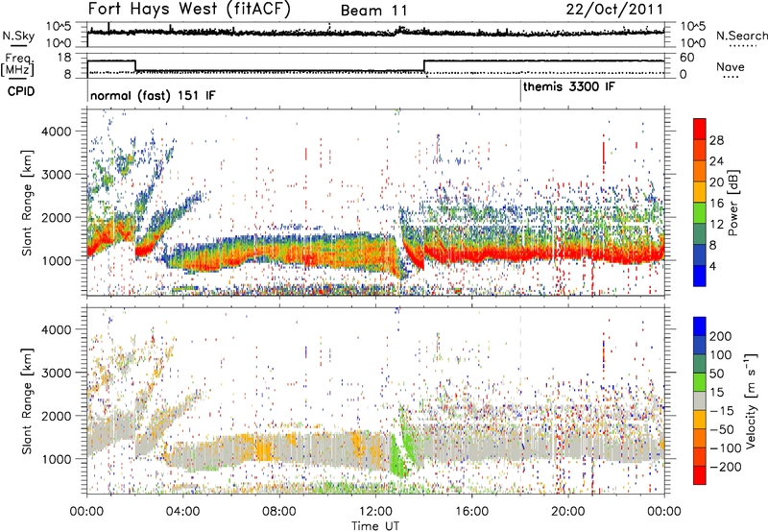Click the CPID row label

(21, 91)
